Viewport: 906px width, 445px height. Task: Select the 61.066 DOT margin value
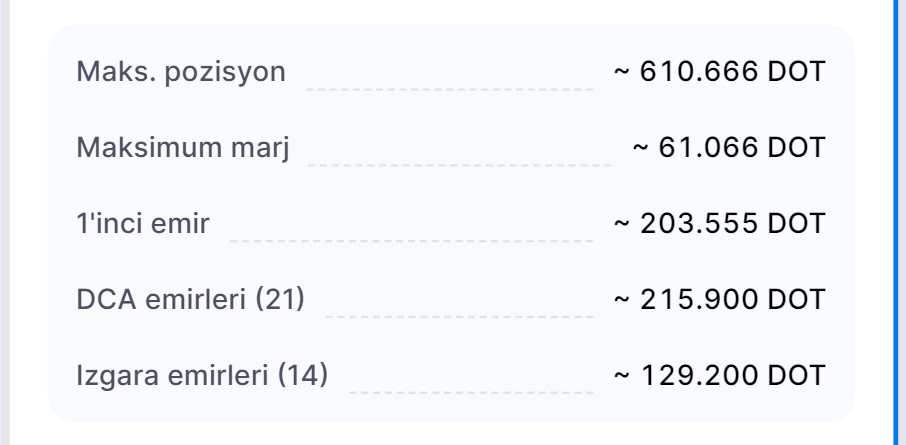click(729, 148)
